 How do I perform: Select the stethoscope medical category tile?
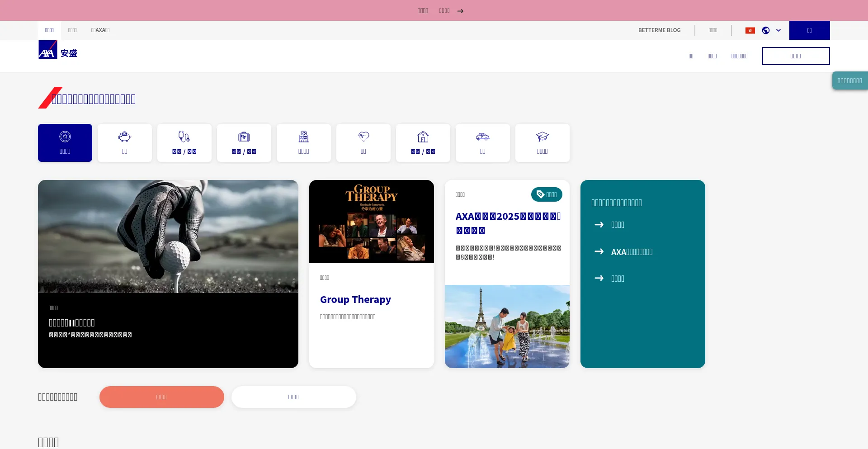click(x=184, y=143)
